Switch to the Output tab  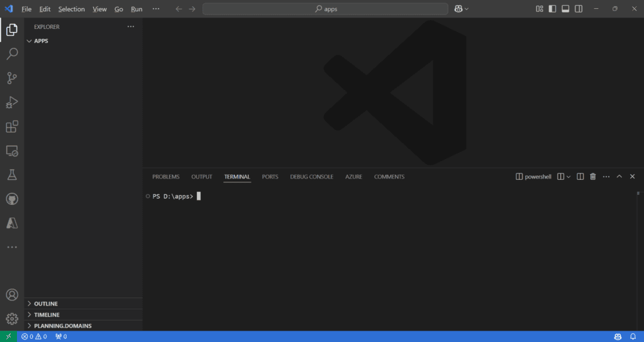(x=202, y=177)
